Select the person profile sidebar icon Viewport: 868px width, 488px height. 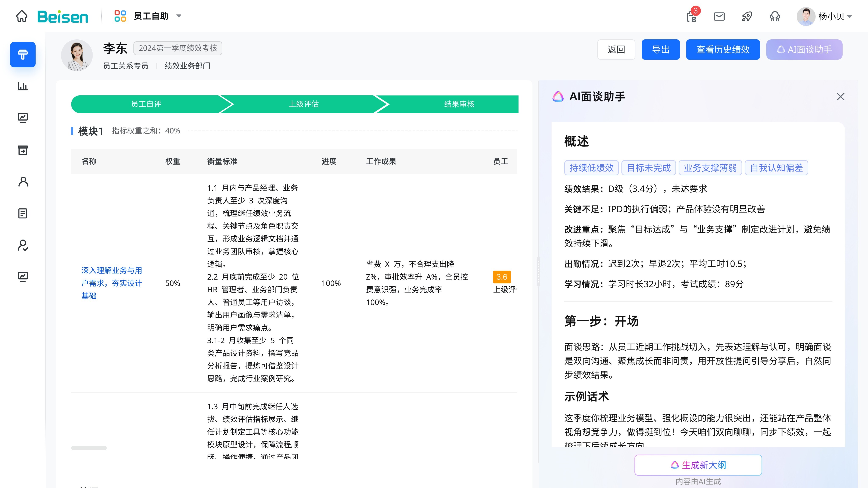23,182
